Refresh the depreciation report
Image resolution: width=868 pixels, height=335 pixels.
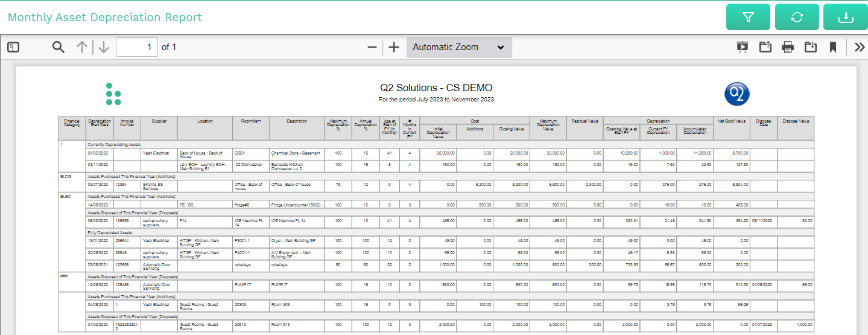[x=797, y=17]
